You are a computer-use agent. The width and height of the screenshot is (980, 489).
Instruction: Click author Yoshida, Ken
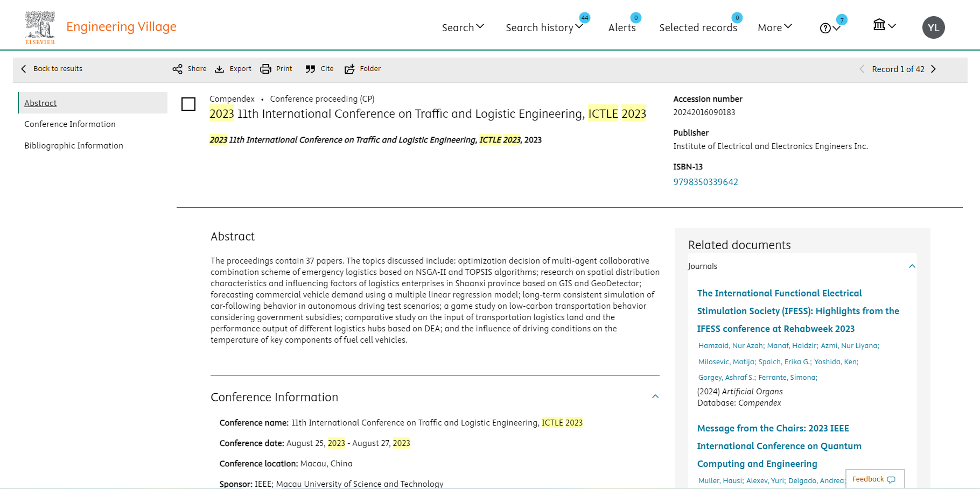point(836,362)
